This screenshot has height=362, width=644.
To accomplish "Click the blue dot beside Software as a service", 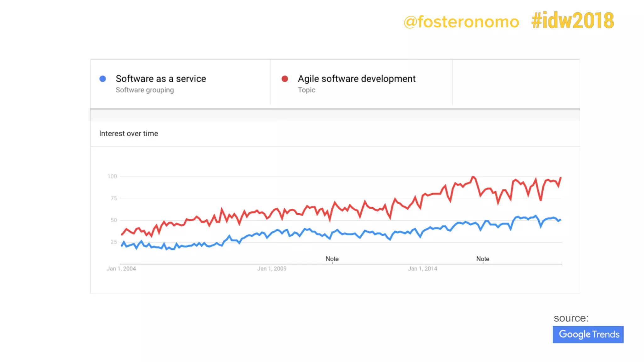I will (x=103, y=79).
